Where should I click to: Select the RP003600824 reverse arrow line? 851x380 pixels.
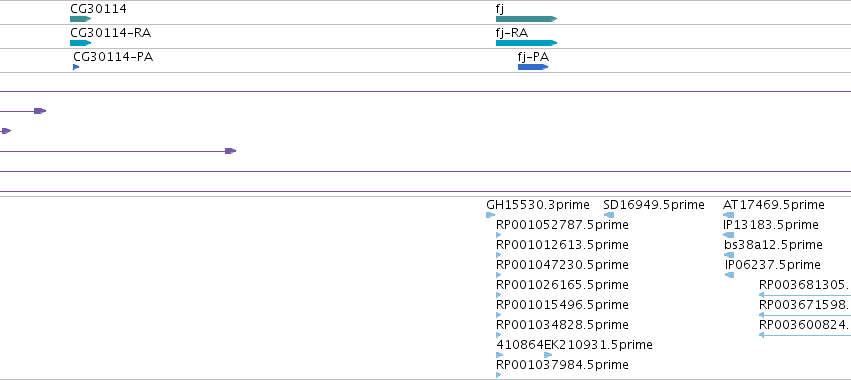tap(805, 335)
